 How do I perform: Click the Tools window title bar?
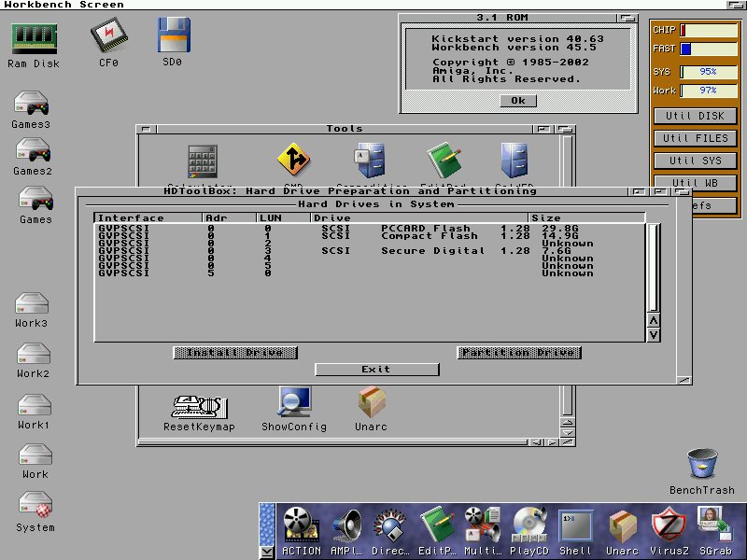(345, 129)
